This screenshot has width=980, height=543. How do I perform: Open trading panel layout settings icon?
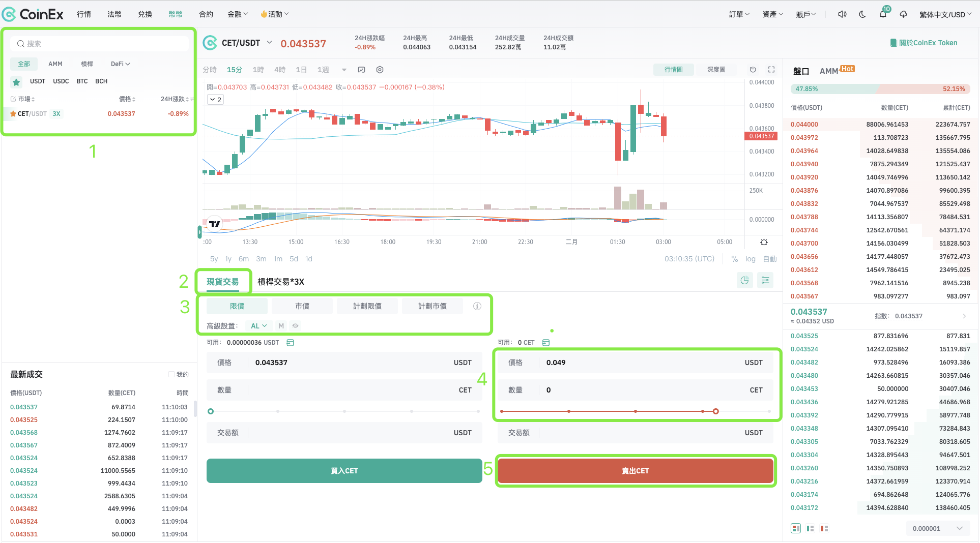click(765, 280)
